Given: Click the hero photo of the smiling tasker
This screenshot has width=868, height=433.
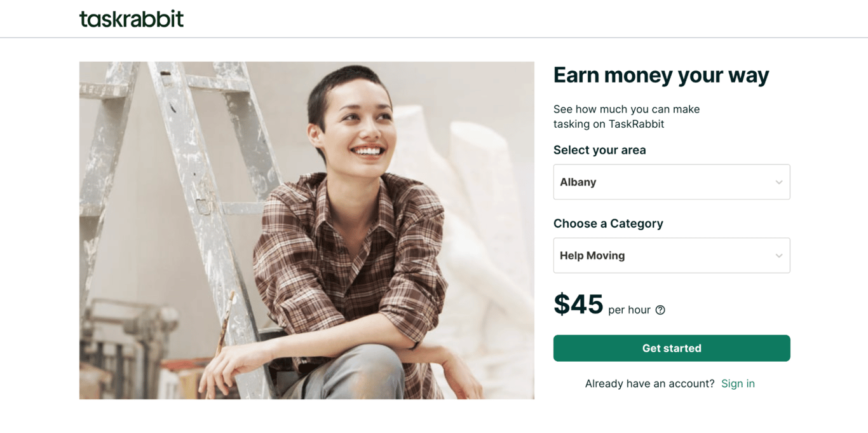Looking at the screenshot, I should (x=306, y=230).
